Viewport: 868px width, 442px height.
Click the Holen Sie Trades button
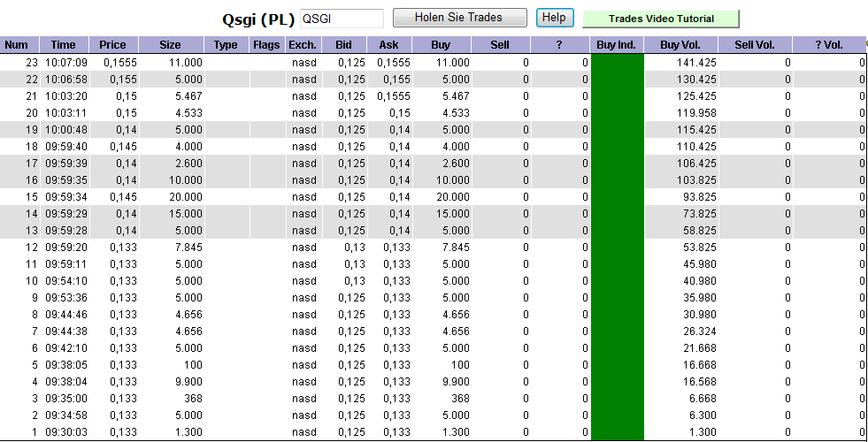pos(459,18)
